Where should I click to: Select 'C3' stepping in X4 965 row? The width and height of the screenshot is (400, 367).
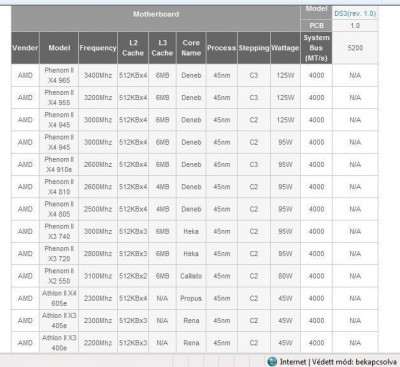point(254,75)
